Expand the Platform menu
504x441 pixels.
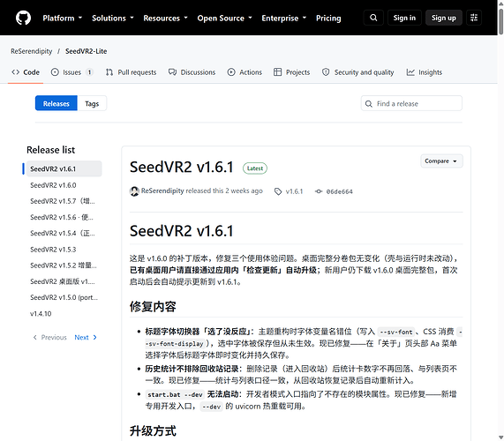pos(63,18)
